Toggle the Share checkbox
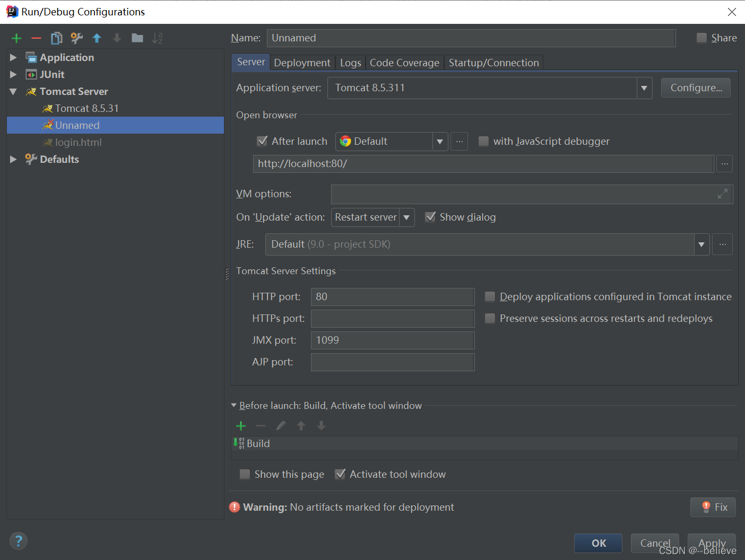This screenshot has width=745, height=560. point(701,38)
